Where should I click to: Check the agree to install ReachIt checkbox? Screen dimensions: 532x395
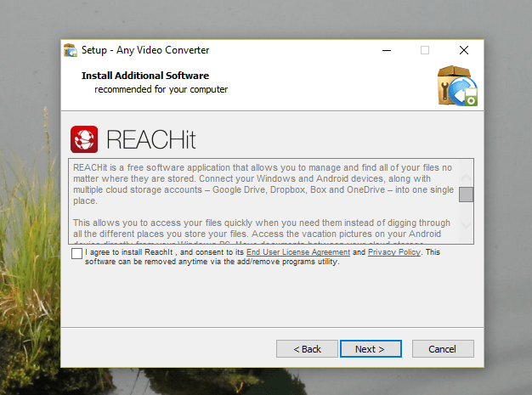click(x=77, y=253)
